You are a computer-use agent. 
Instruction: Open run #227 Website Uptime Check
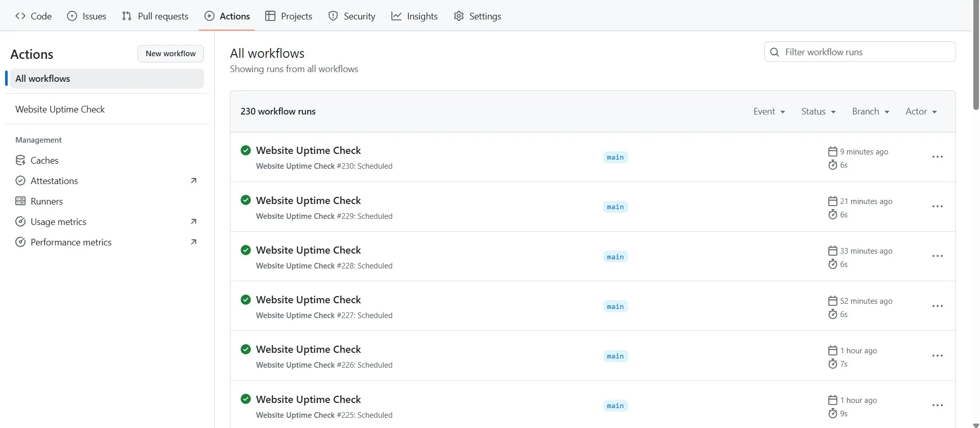point(308,300)
